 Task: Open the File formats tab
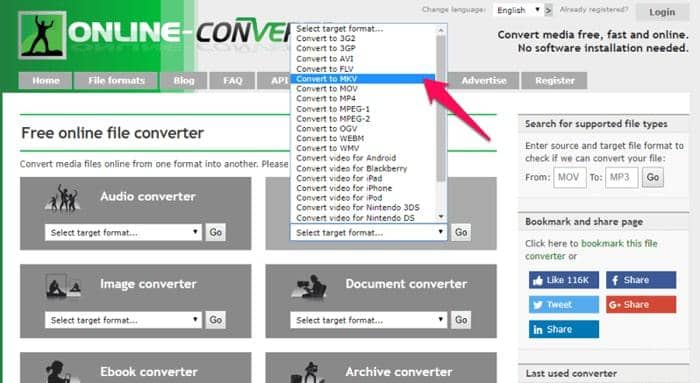[116, 81]
